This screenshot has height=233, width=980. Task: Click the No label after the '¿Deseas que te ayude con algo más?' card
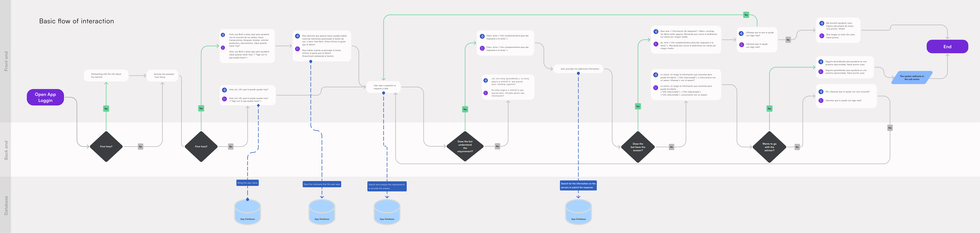click(788, 40)
